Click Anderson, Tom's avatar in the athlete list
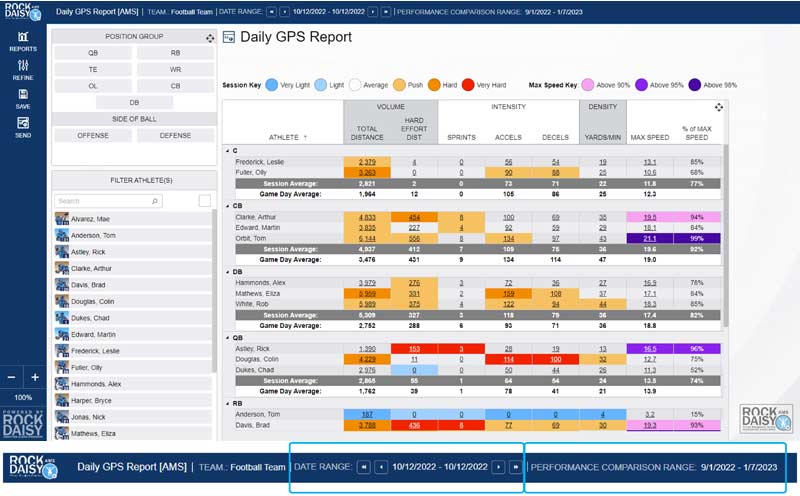This screenshot has width=800, height=496. pos(62,235)
